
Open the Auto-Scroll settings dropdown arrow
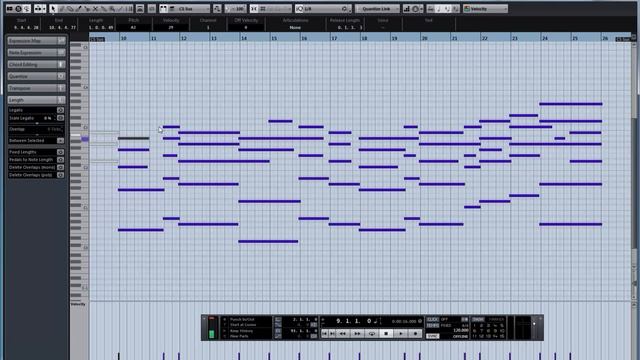click(x=43, y=9)
